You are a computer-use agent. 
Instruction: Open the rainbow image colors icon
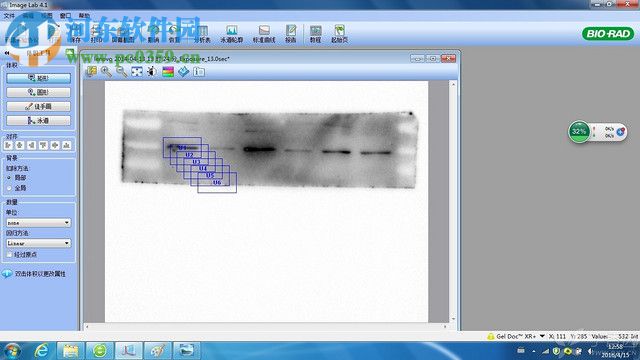pos(168,72)
